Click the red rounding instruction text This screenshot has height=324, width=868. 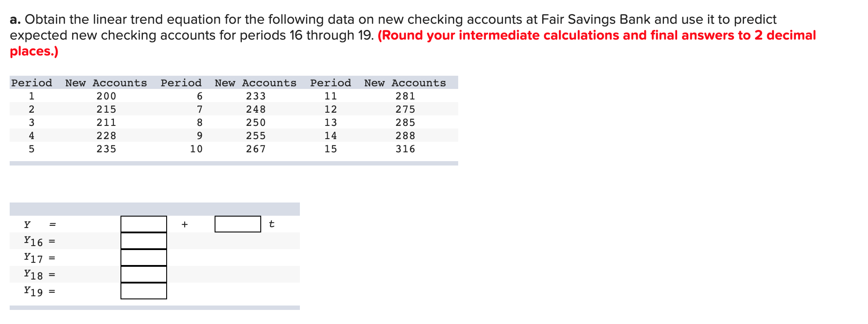click(x=413, y=43)
